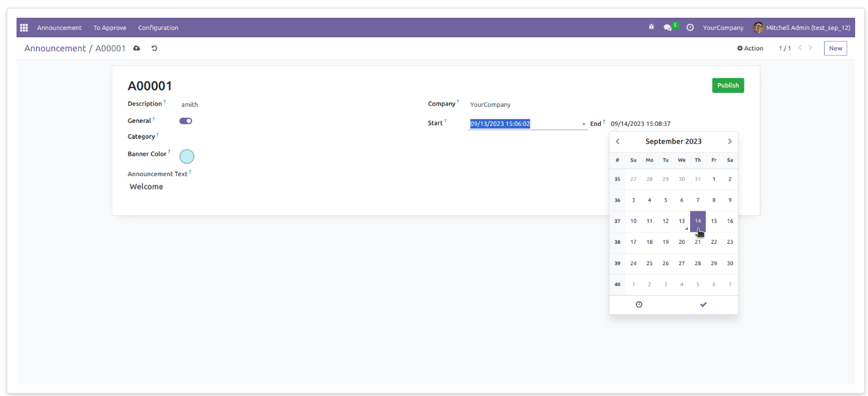Click the Banner Color help question mark
Screen dimensions: 868x396
[x=169, y=152]
